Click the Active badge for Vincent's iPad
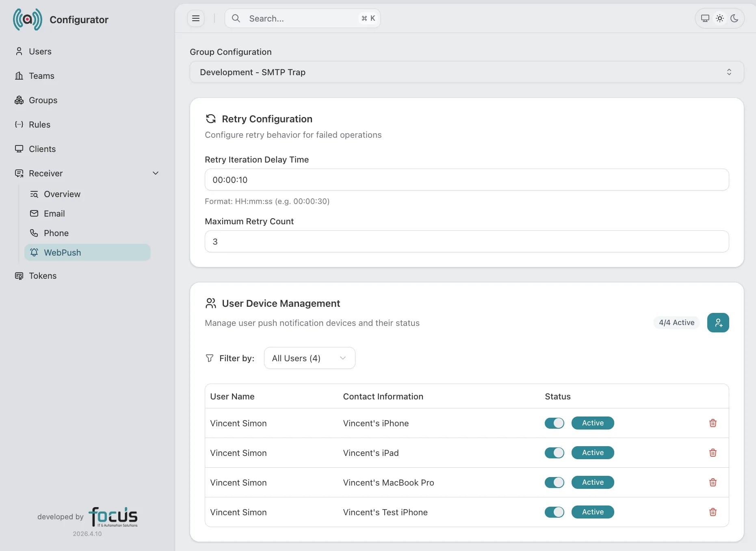Image resolution: width=756 pixels, height=551 pixels. coord(593,453)
